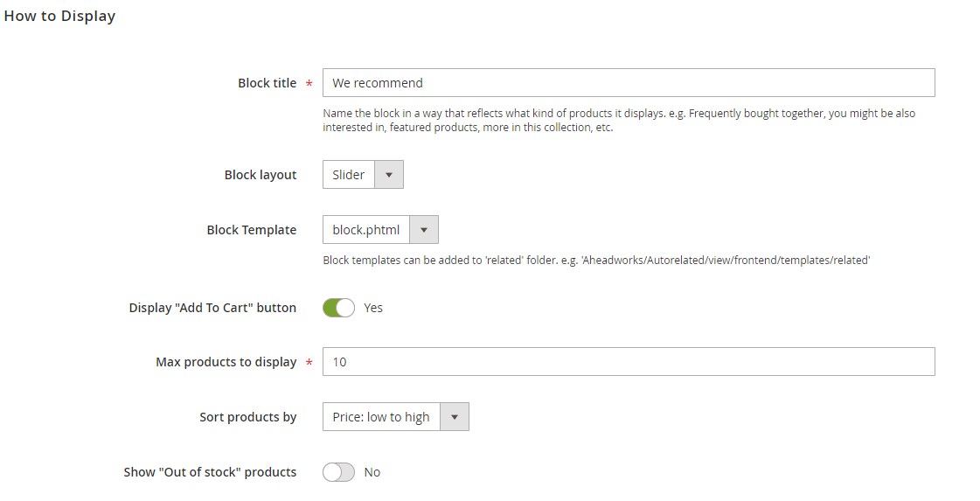The width and height of the screenshot is (980, 501).
Task: Click the arrow beside Price: low to high
Action: [x=455, y=417]
